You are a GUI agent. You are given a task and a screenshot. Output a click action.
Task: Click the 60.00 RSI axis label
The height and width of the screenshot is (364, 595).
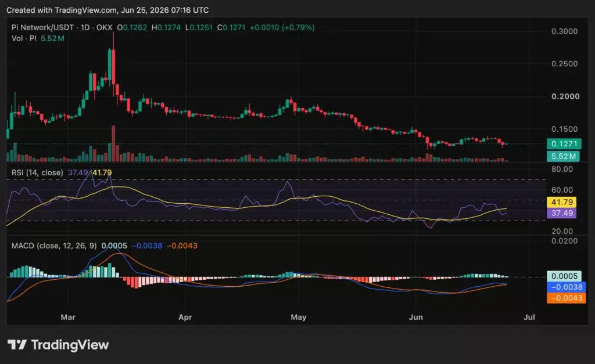pyautogui.click(x=562, y=190)
